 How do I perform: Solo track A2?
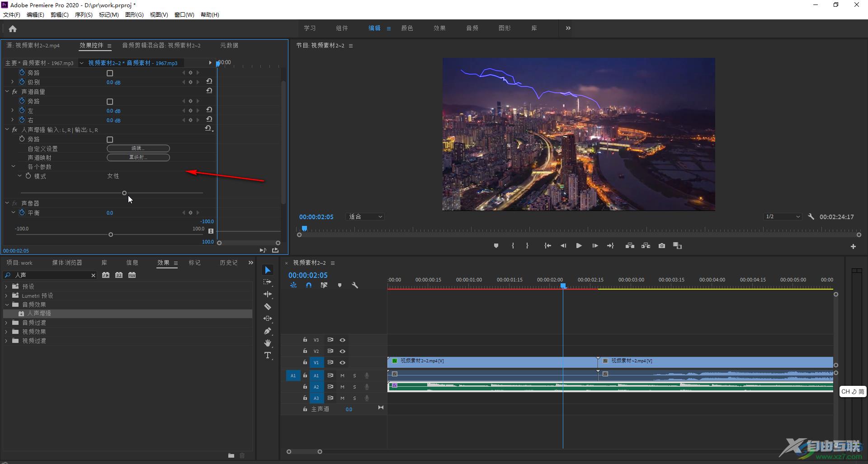pos(354,387)
